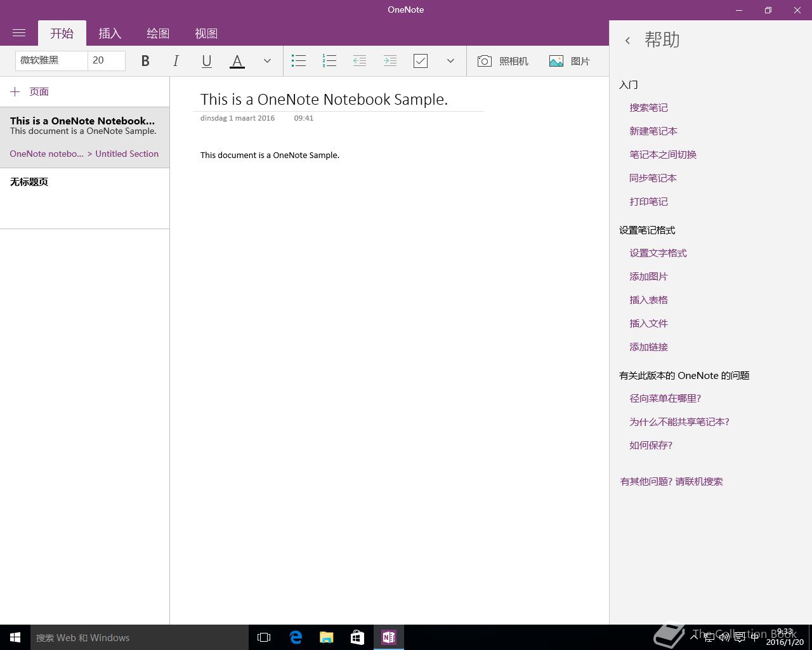Click 有其他问题? 请联机搜索 link
Image resolution: width=812 pixels, height=650 pixels.
click(x=671, y=482)
